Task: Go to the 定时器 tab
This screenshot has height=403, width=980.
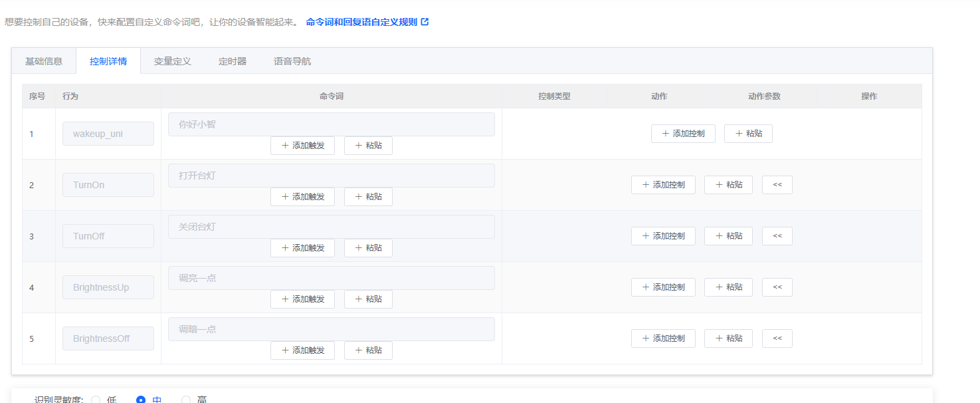Action: [233, 61]
